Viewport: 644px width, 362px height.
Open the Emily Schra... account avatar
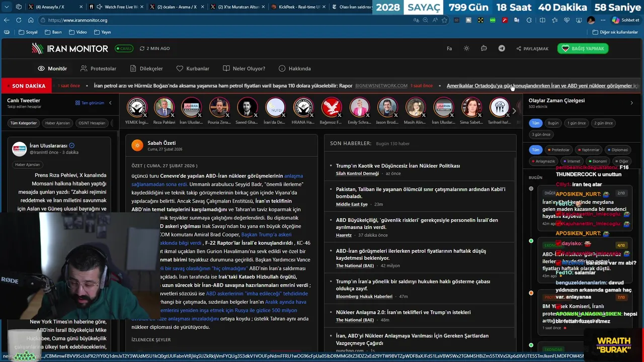pyautogui.click(x=359, y=108)
